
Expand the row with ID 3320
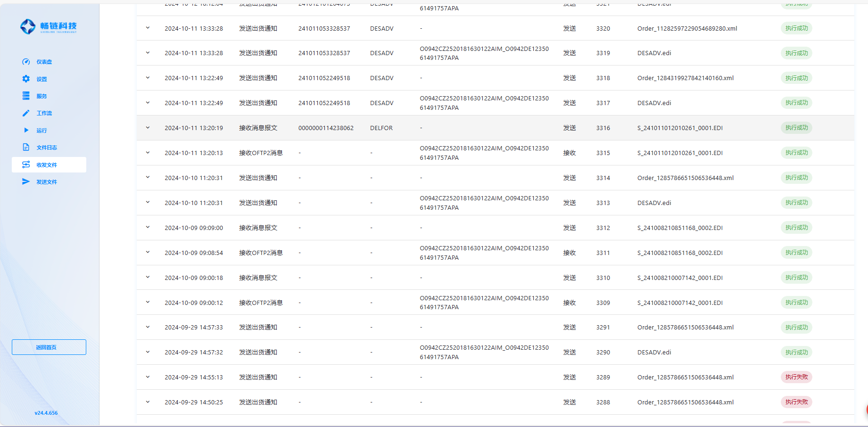(148, 28)
